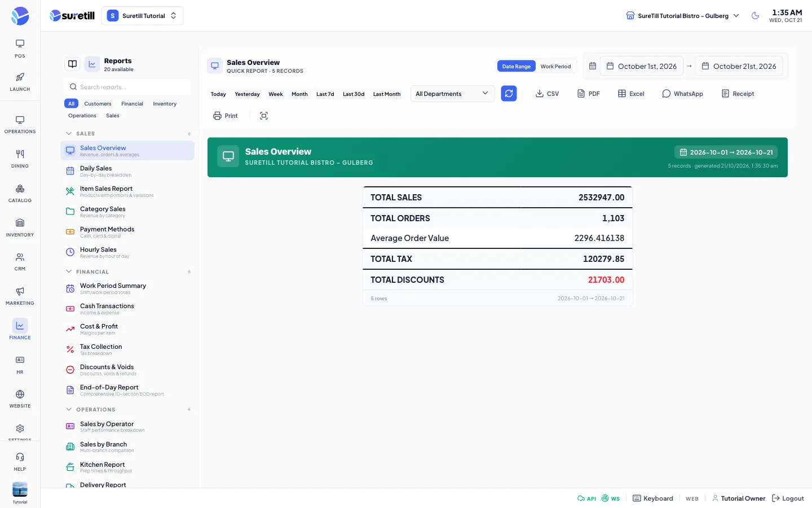Select the Yesterday quick range
The image size is (812, 508).
247,94
